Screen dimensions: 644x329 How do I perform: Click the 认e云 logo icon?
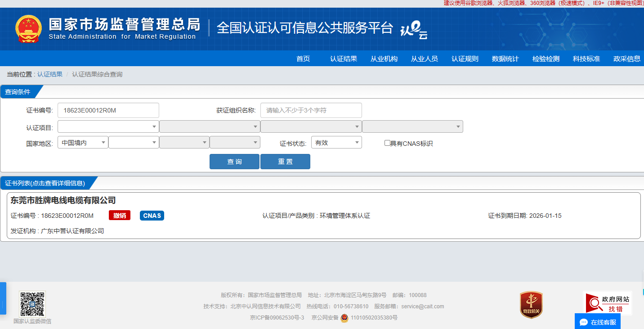pyautogui.click(x=413, y=30)
